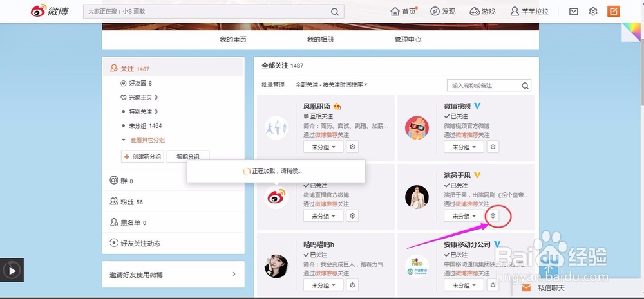Click 批量管理 link
This screenshot has width=644, height=299.
273,85
